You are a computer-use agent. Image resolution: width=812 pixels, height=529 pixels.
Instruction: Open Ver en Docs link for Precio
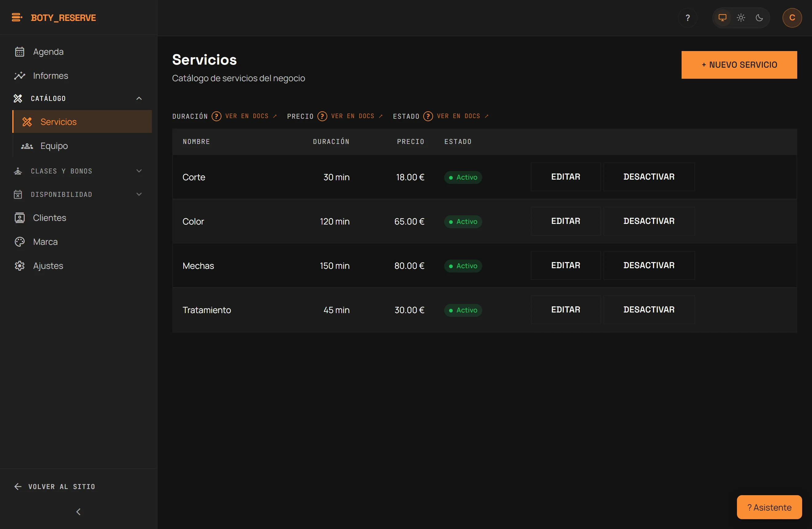(357, 116)
